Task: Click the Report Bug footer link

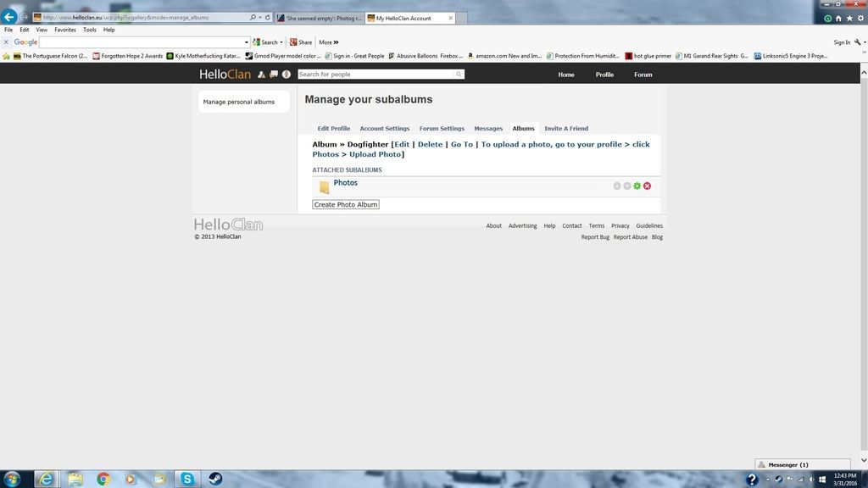Action: point(595,237)
